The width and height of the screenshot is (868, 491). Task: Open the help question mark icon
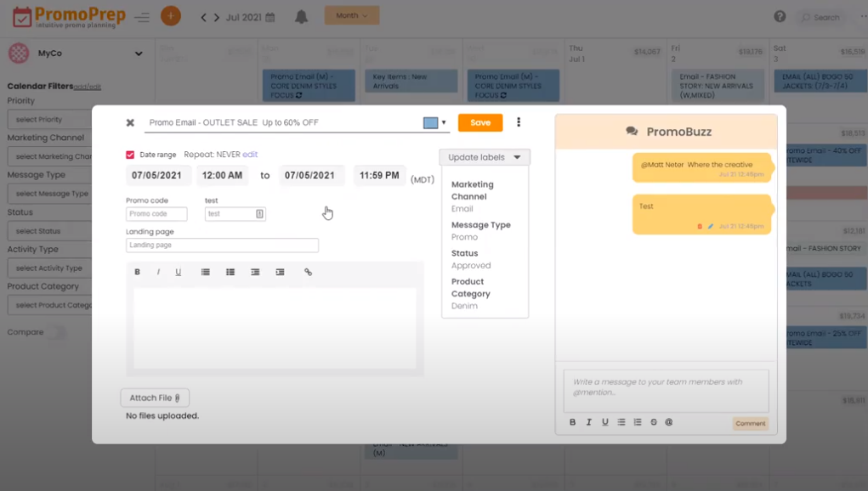[x=780, y=17]
